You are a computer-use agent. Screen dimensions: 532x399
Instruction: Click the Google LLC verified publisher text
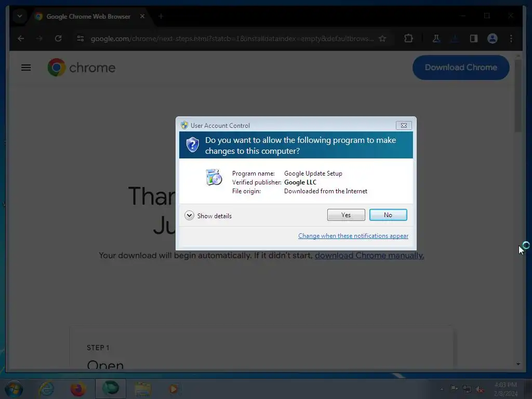point(300,182)
